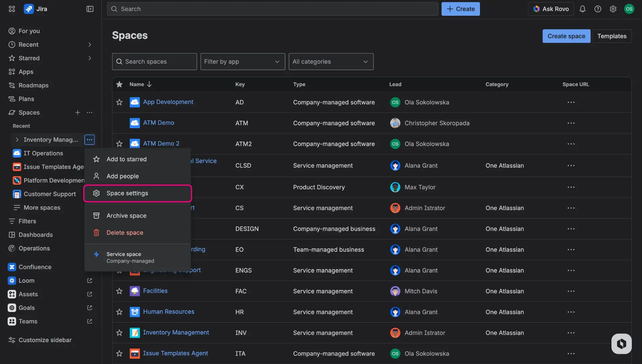Open actions menu for App Development row
This screenshot has width=642, height=364.
[x=571, y=102]
